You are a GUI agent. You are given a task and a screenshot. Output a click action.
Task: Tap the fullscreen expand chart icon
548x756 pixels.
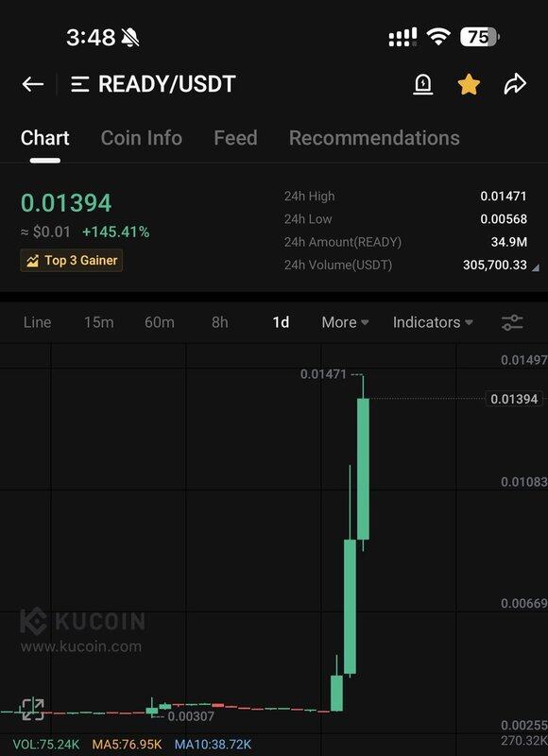pos(32,709)
